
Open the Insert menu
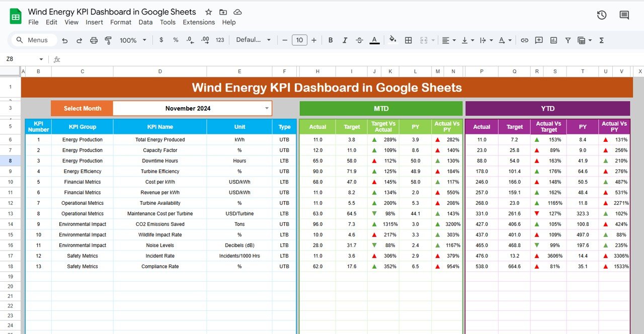(94, 22)
